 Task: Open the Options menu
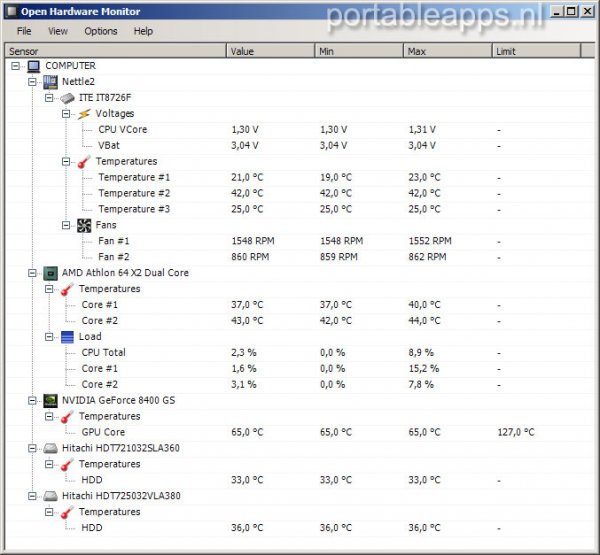[101, 31]
